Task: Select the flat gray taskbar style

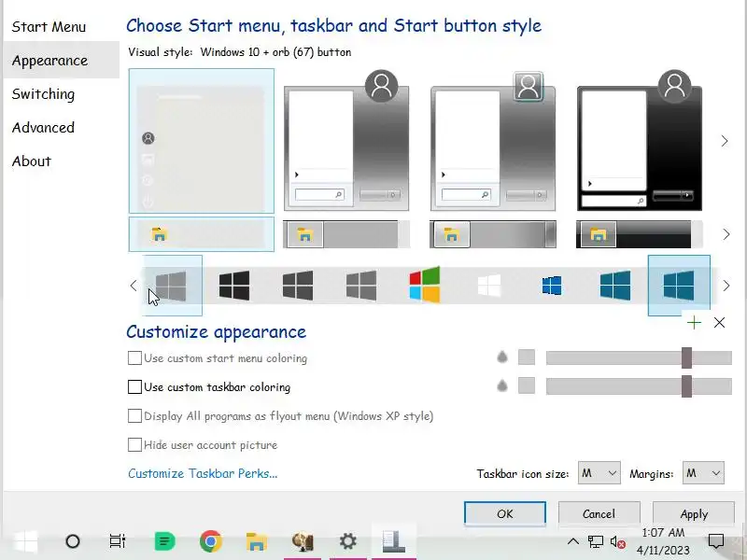Action: (346, 234)
